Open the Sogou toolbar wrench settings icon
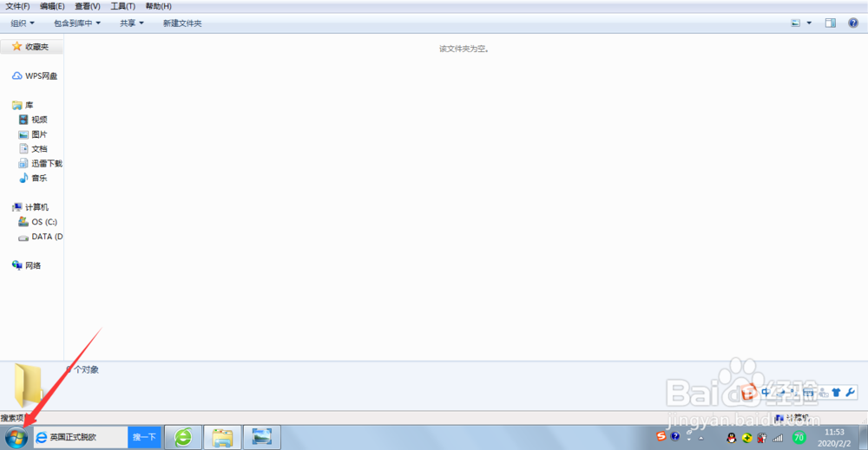Viewport: 868px width, 450px height. (851, 392)
